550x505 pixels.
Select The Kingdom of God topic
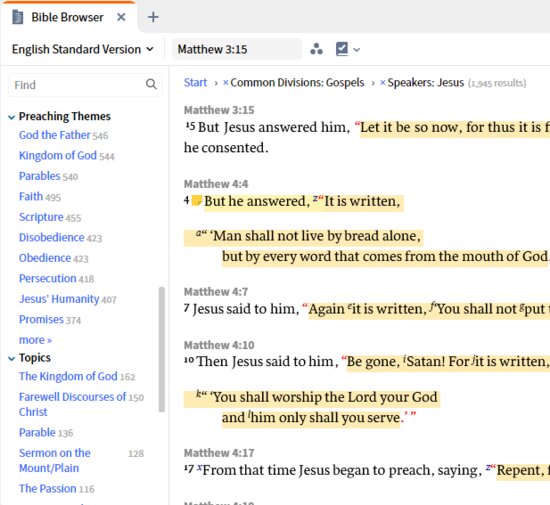pos(68,376)
